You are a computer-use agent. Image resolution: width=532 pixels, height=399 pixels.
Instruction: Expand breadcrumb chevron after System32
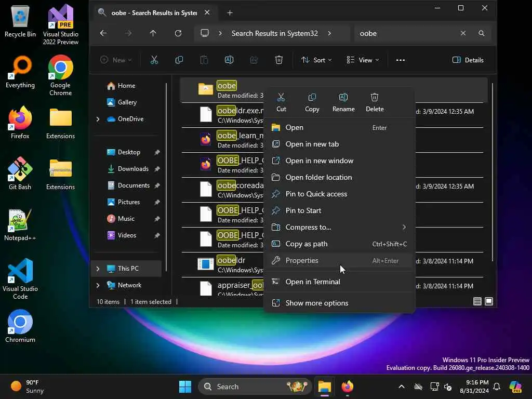(329, 33)
